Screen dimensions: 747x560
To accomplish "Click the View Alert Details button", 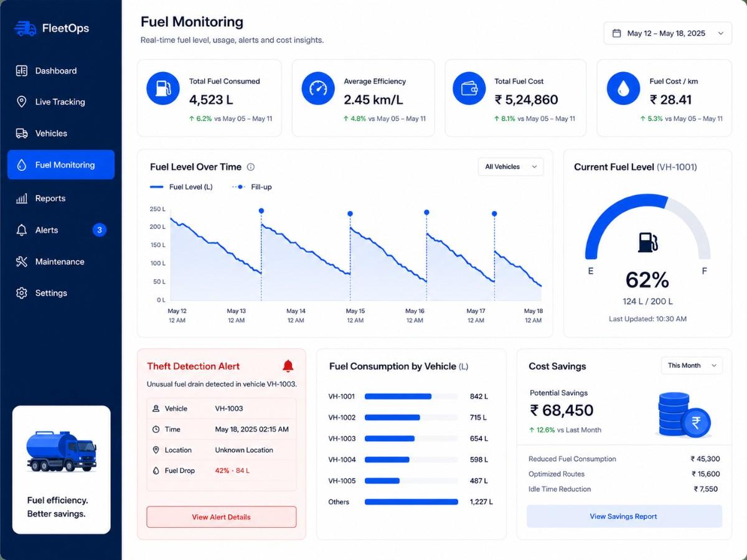I will (221, 517).
